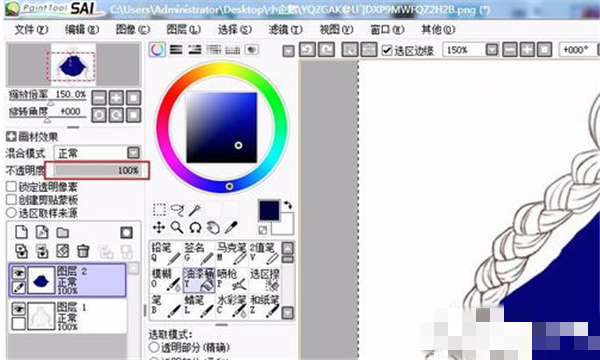Select the lasso tool
This screenshot has width=600, height=360.
pyautogui.click(x=177, y=210)
